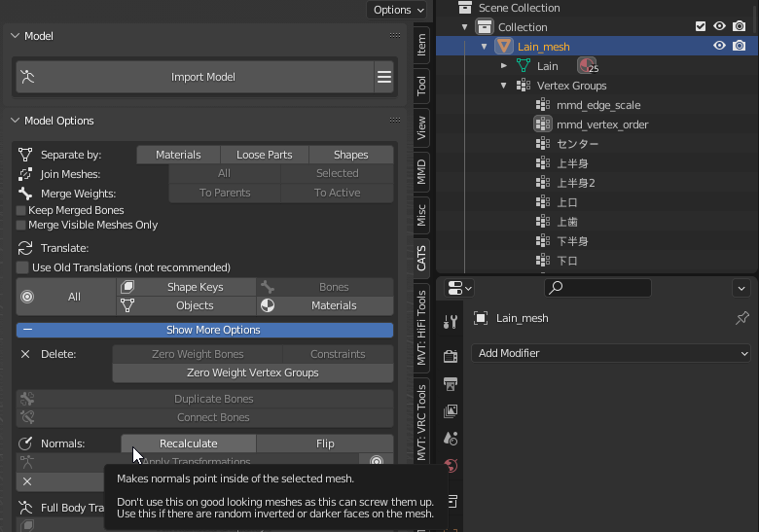Open the Output properties tab icon
Image resolution: width=759 pixels, height=532 pixels.
click(451, 384)
